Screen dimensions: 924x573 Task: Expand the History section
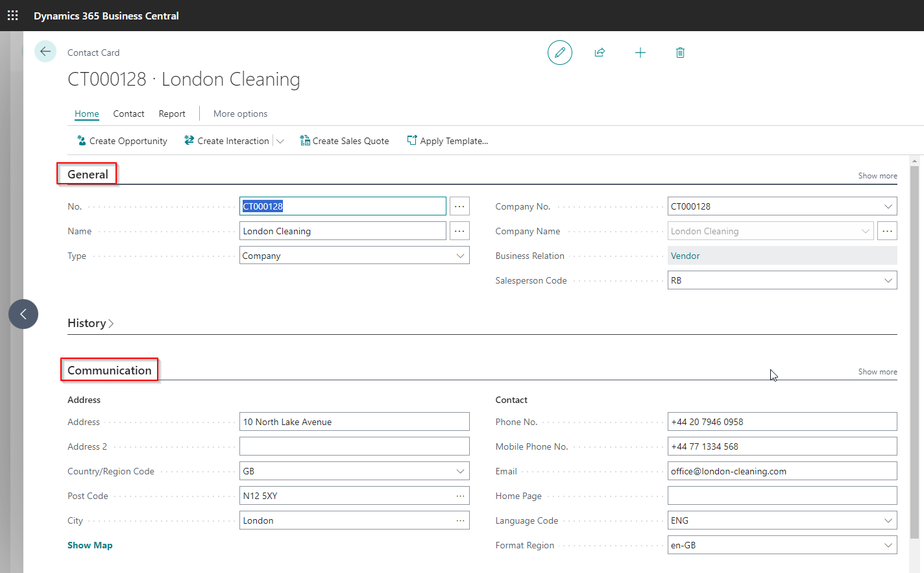click(91, 323)
